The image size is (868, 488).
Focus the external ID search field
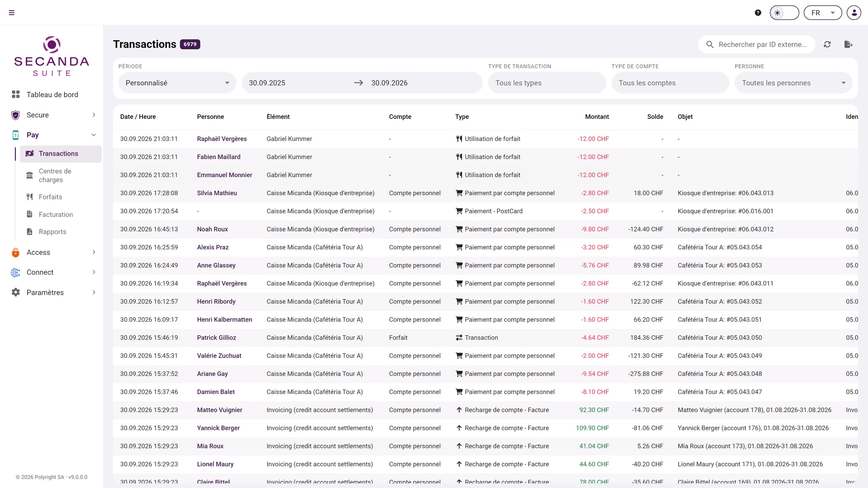[757, 44]
